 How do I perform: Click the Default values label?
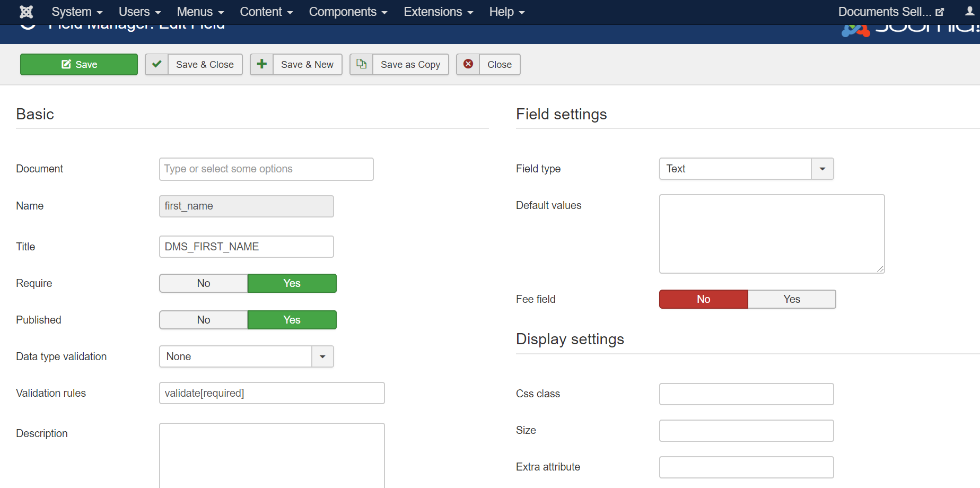tap(548, 205)
